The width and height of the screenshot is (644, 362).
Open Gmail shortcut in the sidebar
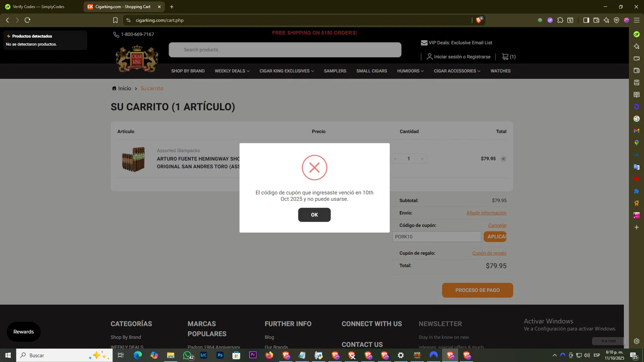coord(637,131)
